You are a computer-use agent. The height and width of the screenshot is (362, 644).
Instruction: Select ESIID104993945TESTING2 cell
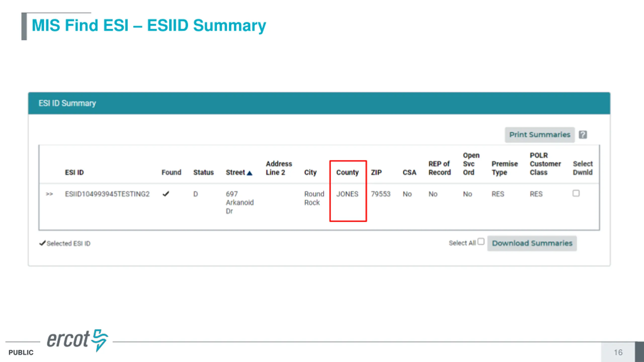(107, 194)
